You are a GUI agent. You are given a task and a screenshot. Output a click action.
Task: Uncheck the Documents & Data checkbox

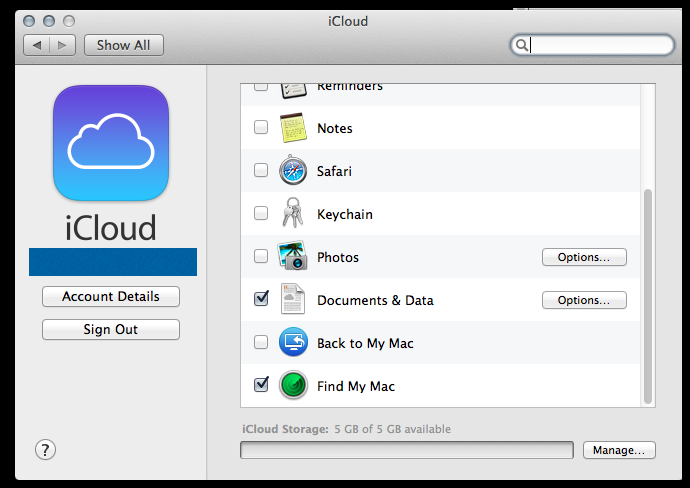[x=261, y=298]
